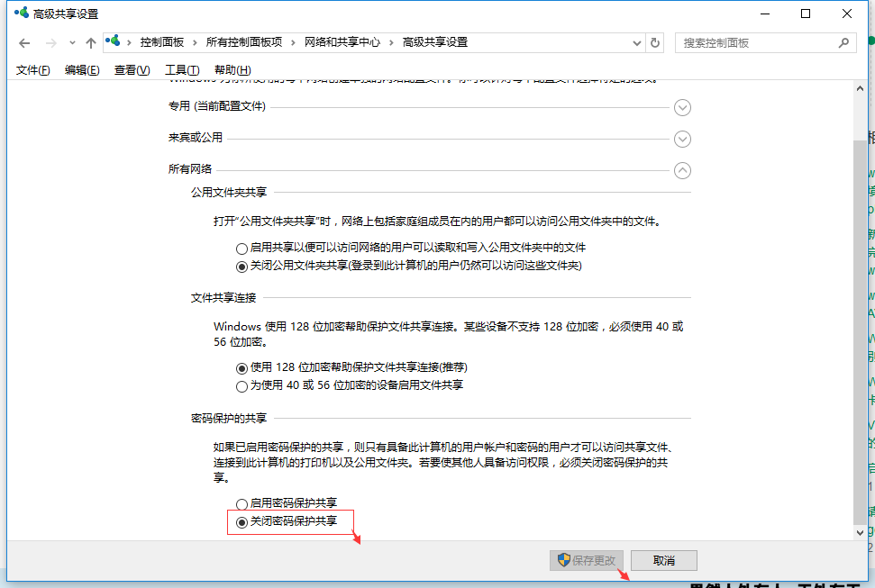Expand the 专用 (当前配置文件) section
The width and height of the screenshot is (875, 588).
coord(682,108)
